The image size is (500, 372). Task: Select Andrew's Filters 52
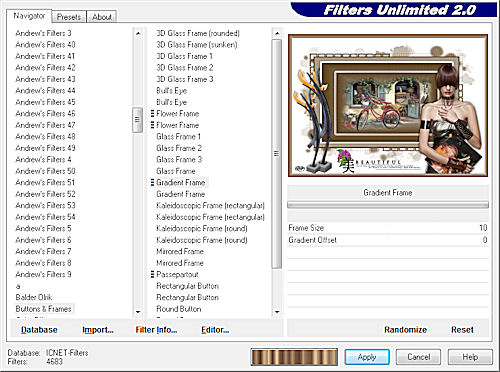(x=45, y=194)
